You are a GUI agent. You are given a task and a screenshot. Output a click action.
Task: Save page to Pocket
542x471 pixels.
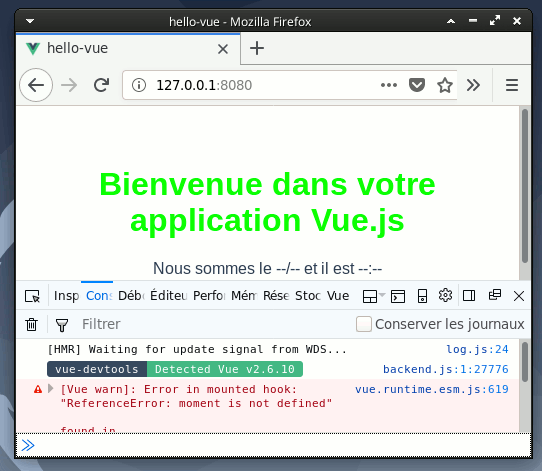[417, 85]
